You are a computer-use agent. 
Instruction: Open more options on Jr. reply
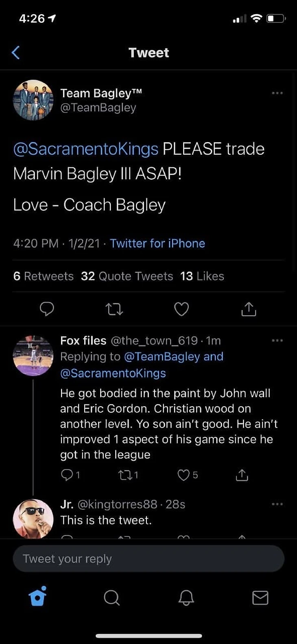277,504
